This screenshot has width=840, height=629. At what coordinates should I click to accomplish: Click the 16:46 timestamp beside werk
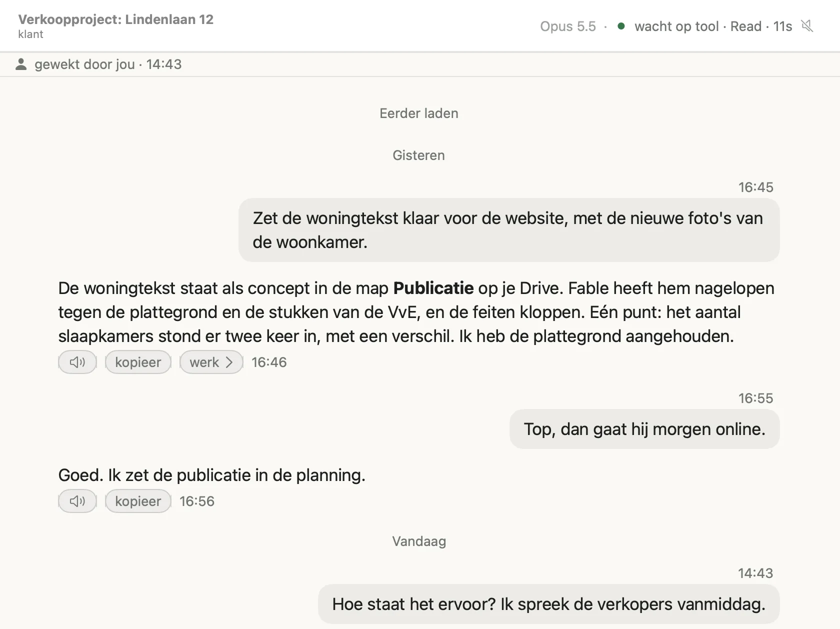point(269,362)
